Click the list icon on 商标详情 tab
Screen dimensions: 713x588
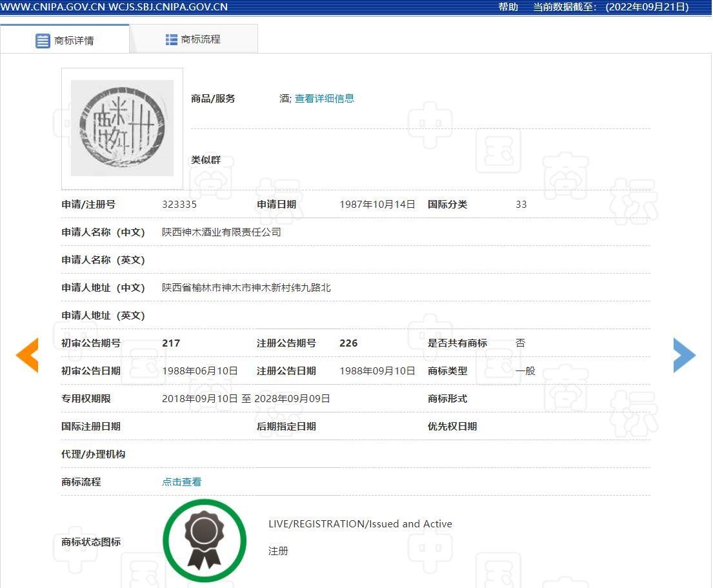point(43,41)
